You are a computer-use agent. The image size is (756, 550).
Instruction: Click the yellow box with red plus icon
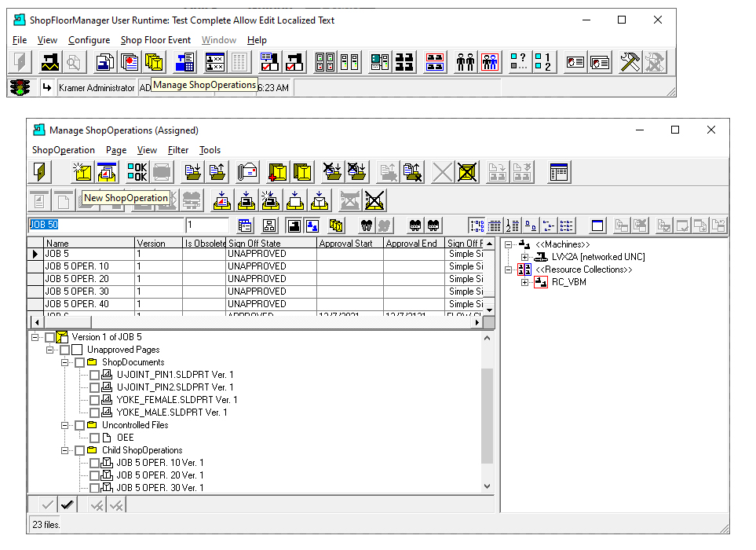(x=278, y=172)
